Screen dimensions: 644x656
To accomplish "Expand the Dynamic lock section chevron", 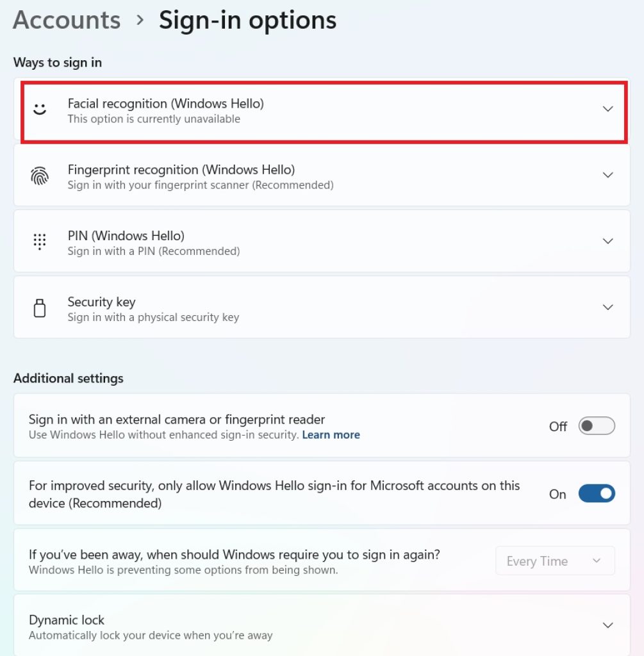I will click(x=607, y=625).
